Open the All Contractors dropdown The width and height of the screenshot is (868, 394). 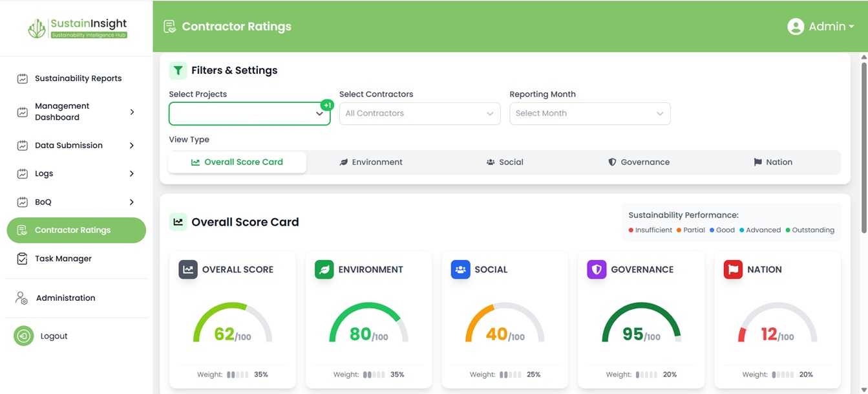(419, 113)
